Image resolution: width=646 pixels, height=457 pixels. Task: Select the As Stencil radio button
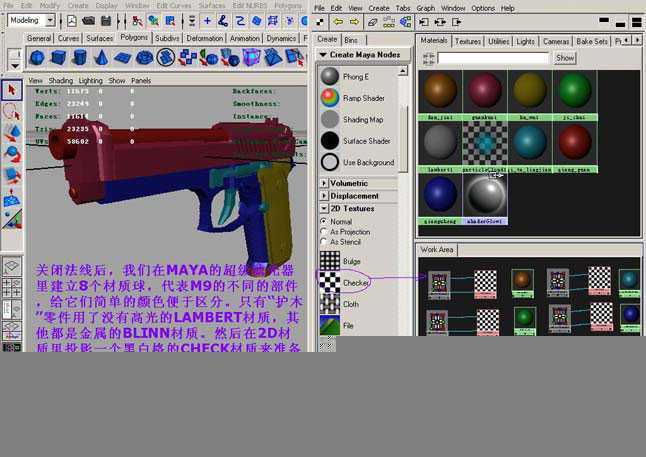pos(324,242)
